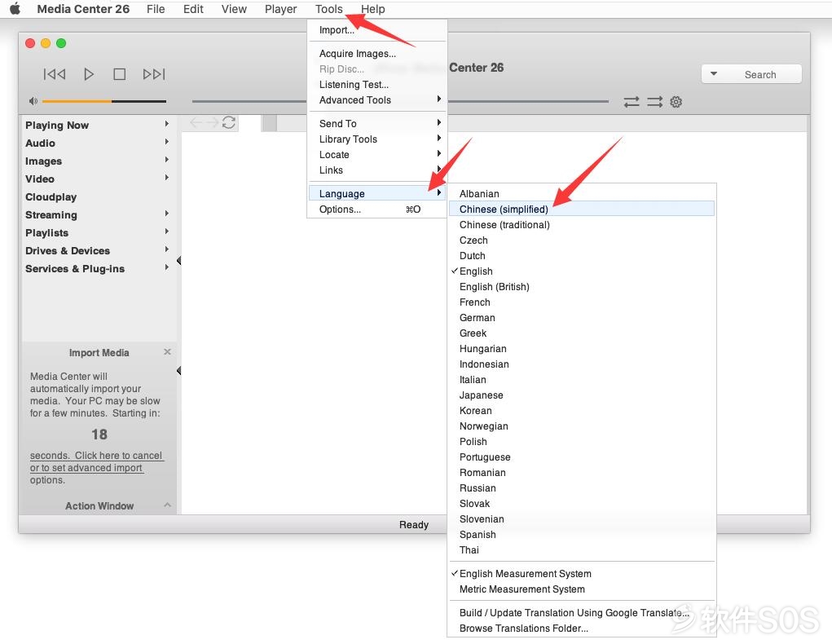
Task: Adjust the volume slider
Action: tap(104, 101)
